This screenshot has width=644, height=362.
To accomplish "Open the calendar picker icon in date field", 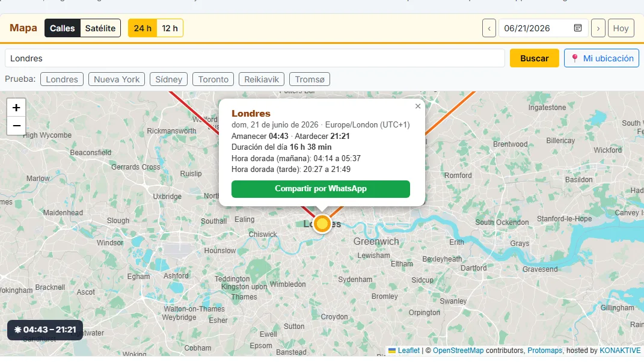I will (x=577, y=28).
